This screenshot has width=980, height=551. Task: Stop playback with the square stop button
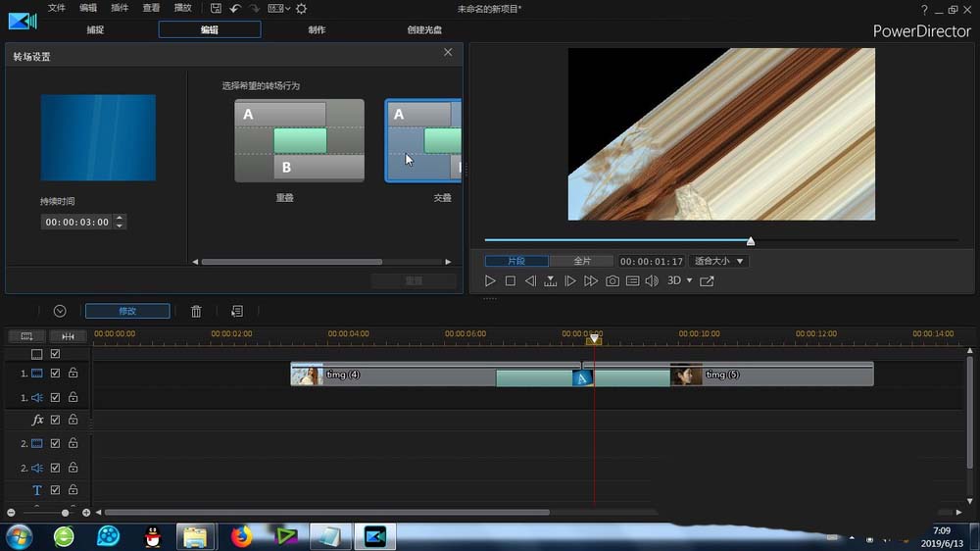pyautogui.click(x=511, y=281)
